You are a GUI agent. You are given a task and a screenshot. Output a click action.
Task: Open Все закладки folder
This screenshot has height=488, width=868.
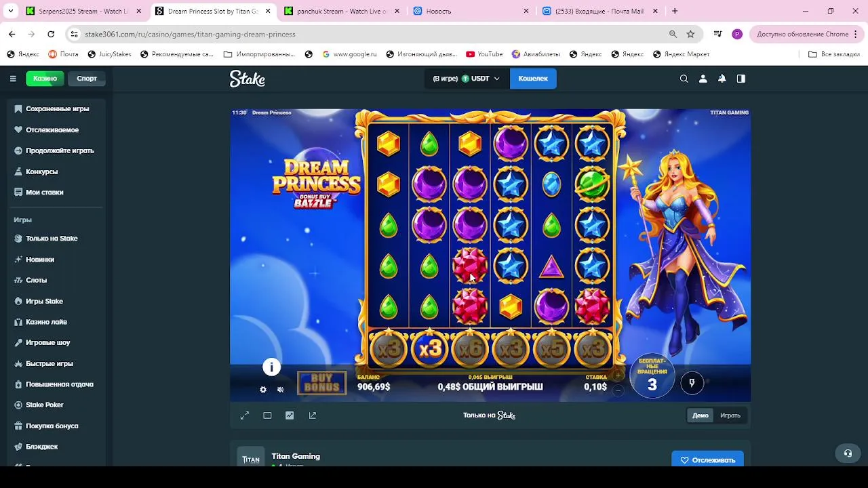click(834, 54)
